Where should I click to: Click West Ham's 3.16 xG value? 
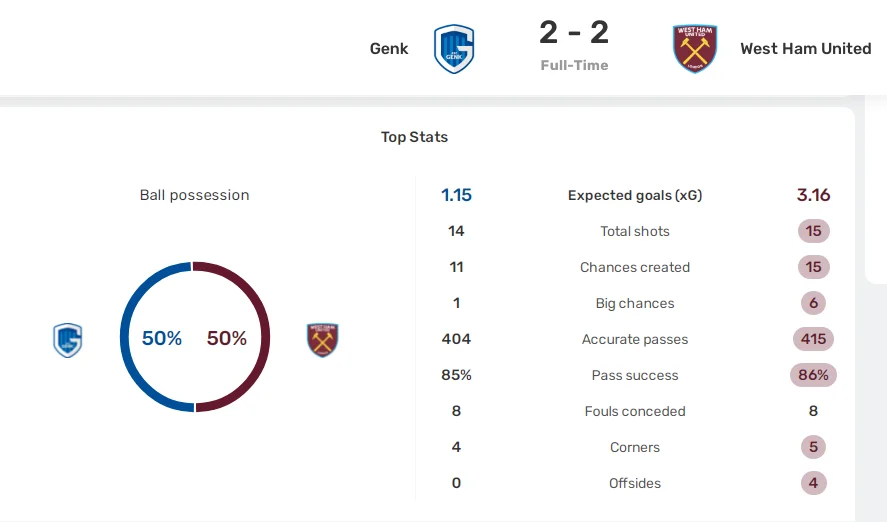(x=813, y=195)
